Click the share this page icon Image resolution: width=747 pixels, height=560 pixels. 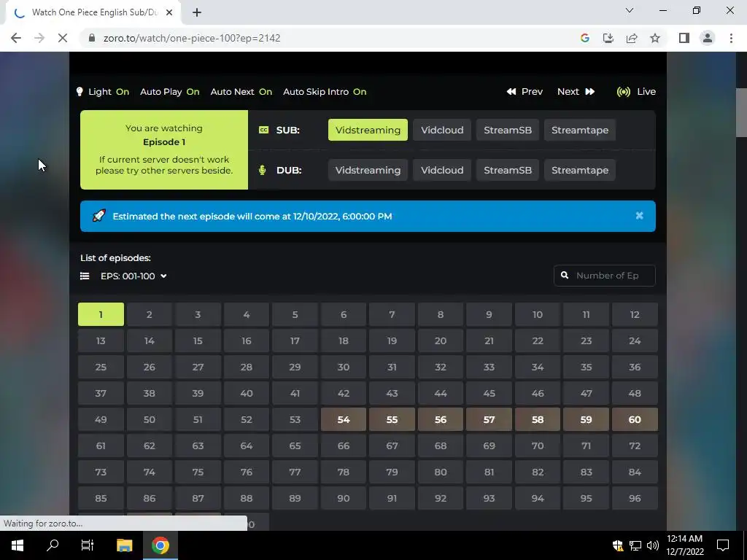[632, 38]
